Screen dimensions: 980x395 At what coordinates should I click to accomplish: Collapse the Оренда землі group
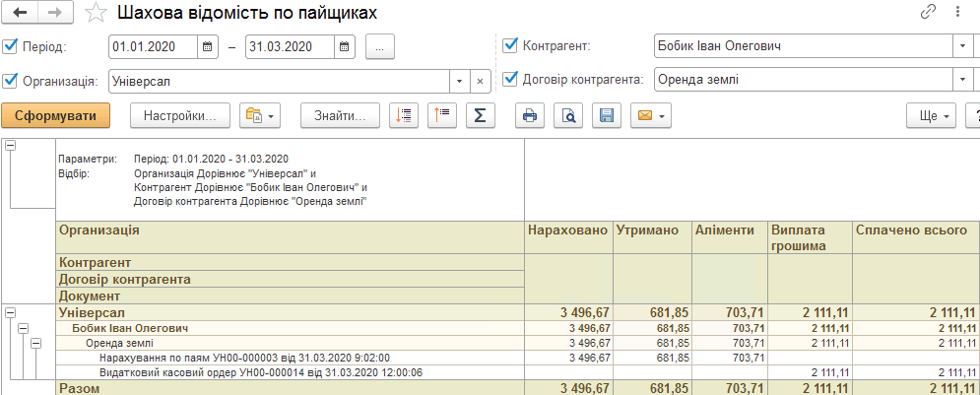[35, 343]
